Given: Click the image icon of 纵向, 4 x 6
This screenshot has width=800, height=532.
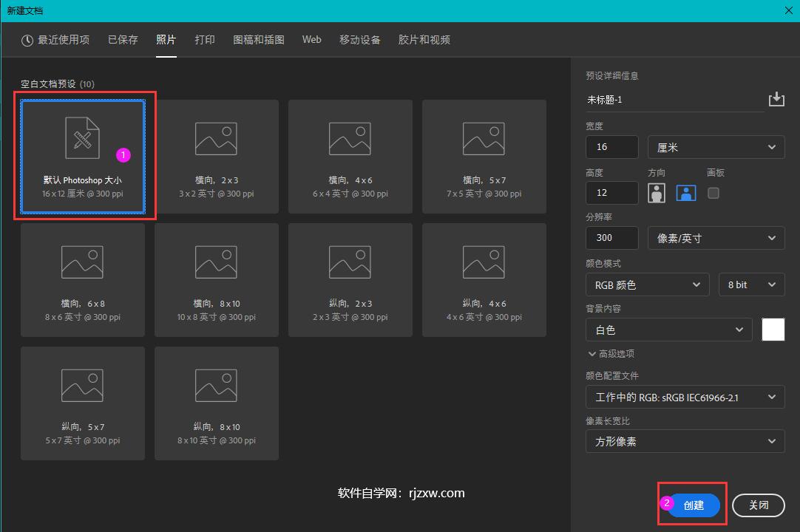Looking at the screenshot, I should [x=484, y=262].
